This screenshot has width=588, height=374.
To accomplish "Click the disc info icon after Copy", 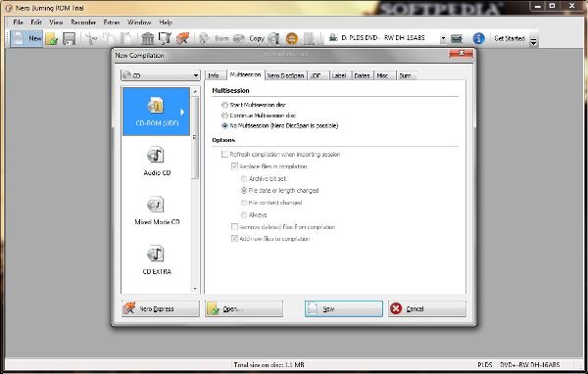I will coord(273,38).
